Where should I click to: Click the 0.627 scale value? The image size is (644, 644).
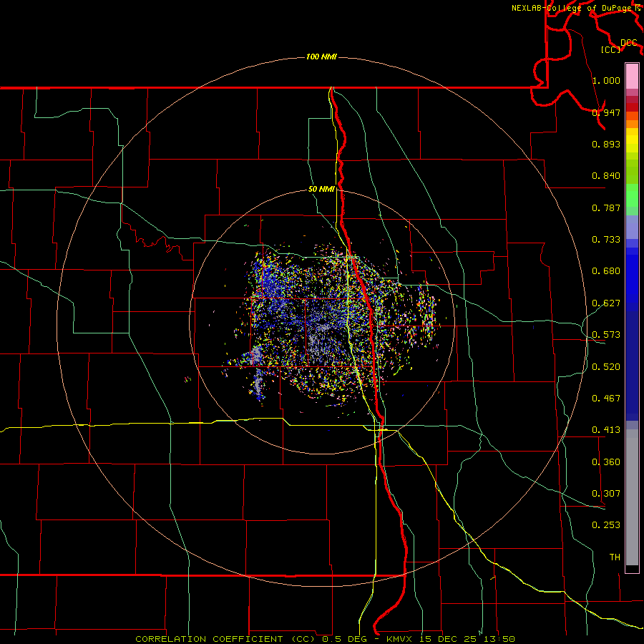point(606,303)
